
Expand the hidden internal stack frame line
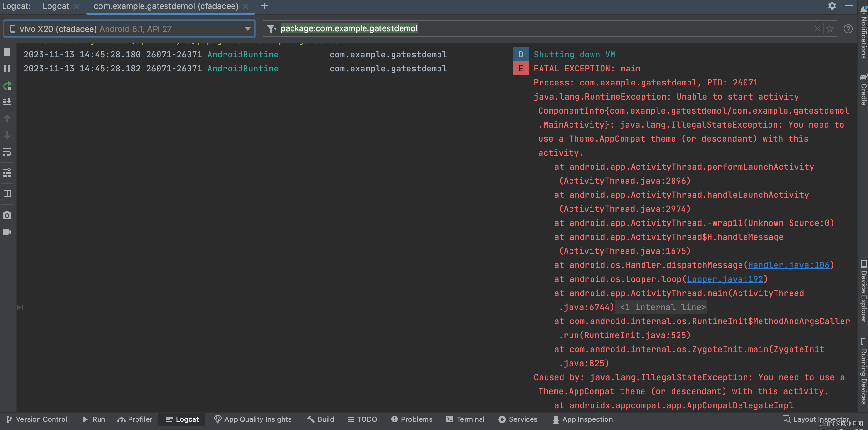pos(661,307)
